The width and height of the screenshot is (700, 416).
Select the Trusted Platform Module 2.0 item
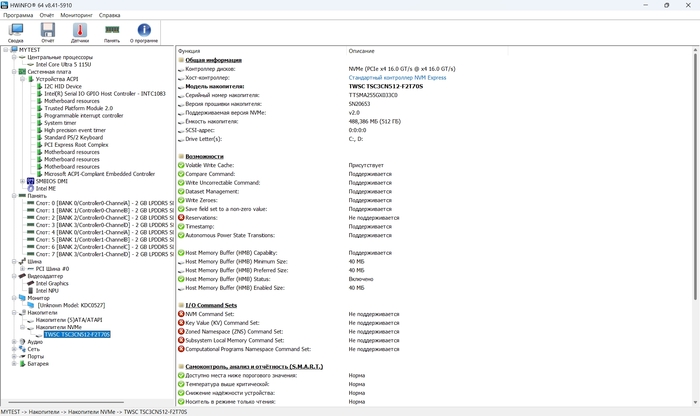78,108
